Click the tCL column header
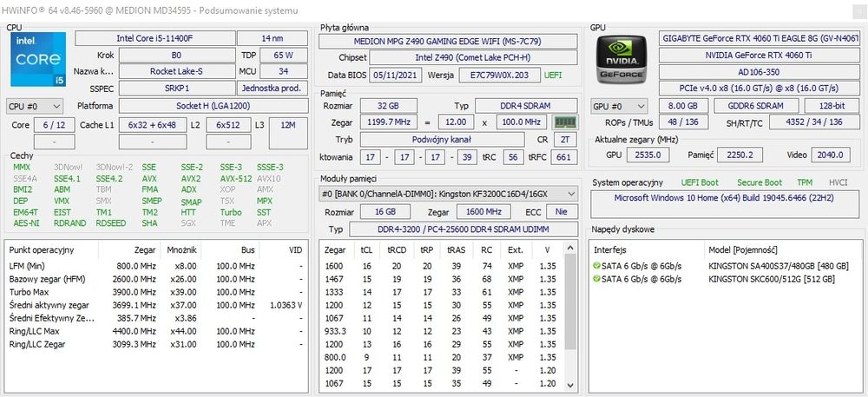This screenshot has width=868, height=397. tap(366, 250)
